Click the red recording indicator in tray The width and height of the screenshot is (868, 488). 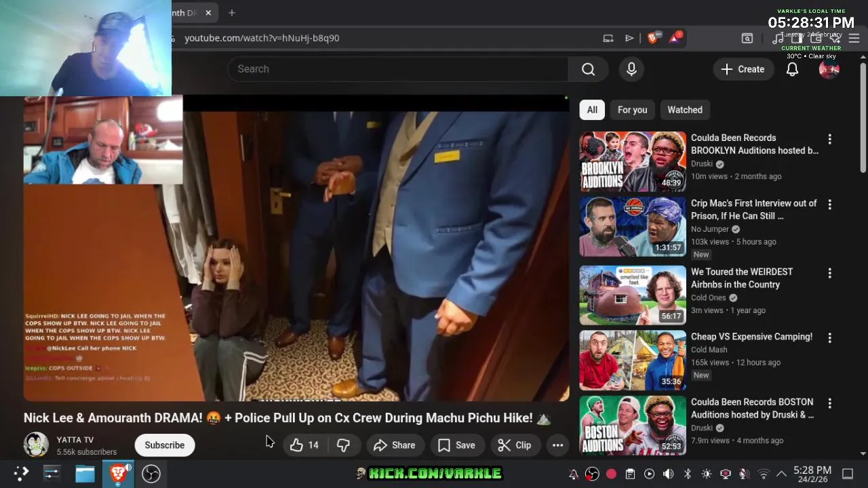pyautogui.click(x=611, y=474)
